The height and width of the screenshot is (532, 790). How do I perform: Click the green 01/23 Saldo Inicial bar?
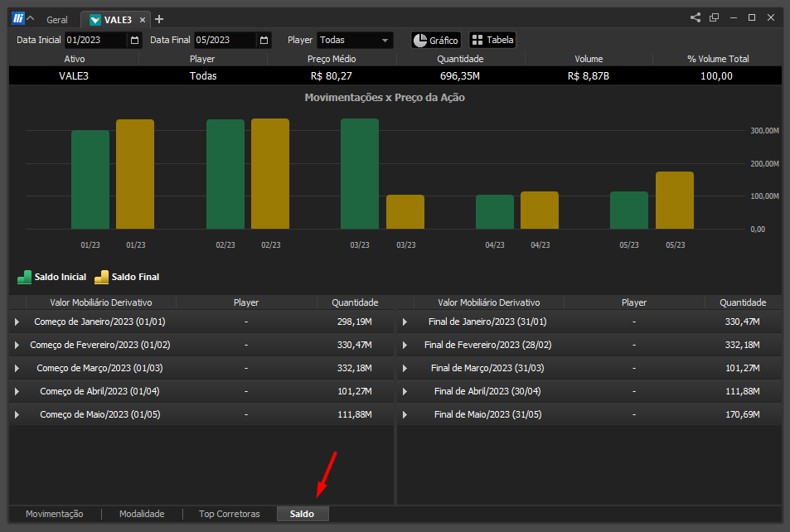(90, 180)
